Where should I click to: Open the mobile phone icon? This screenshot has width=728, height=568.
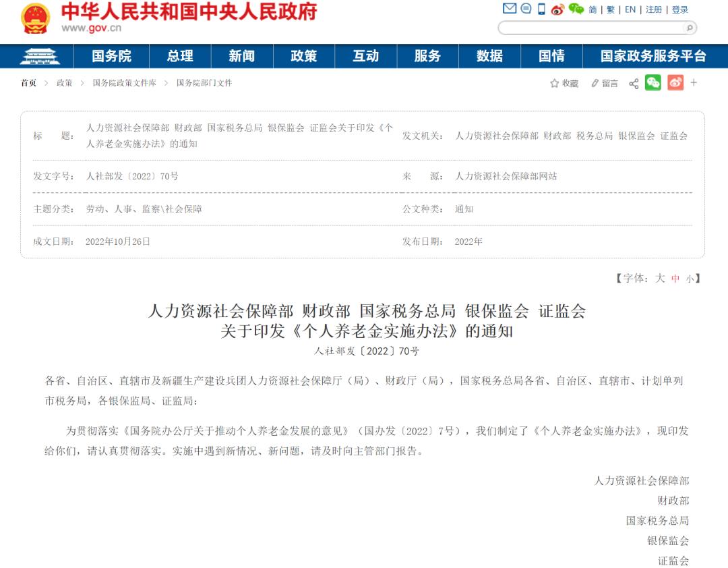pyautogui.click(x=541, y=9)
